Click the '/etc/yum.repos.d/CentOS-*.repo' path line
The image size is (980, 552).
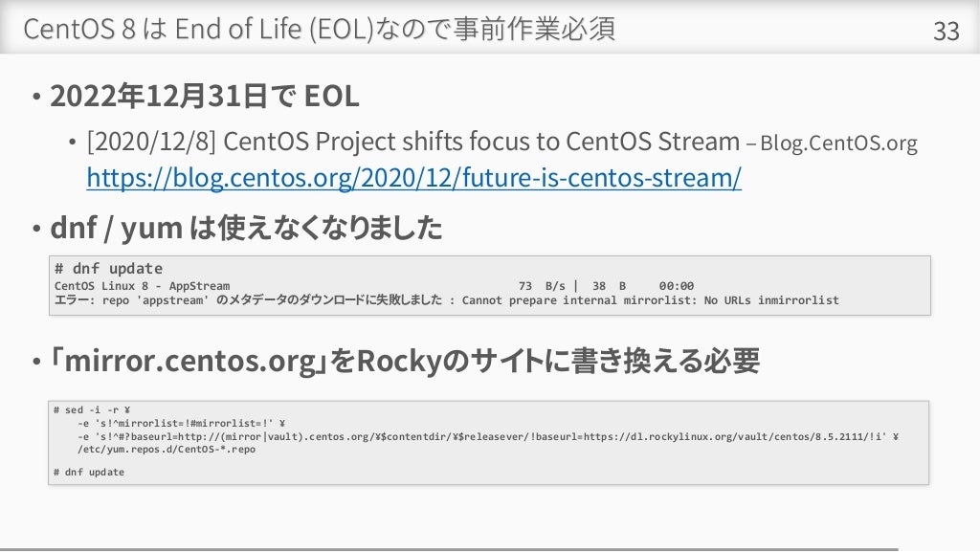(x=166, y=449)
